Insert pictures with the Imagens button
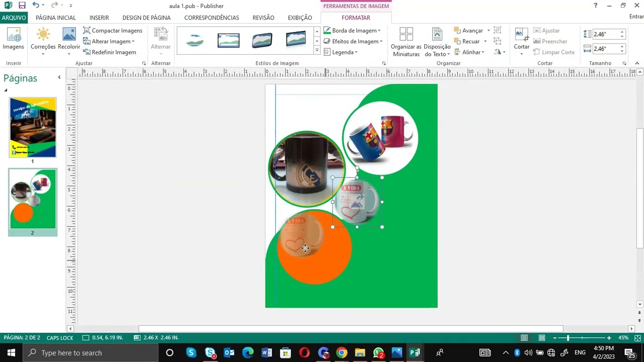 click(14, 39)
